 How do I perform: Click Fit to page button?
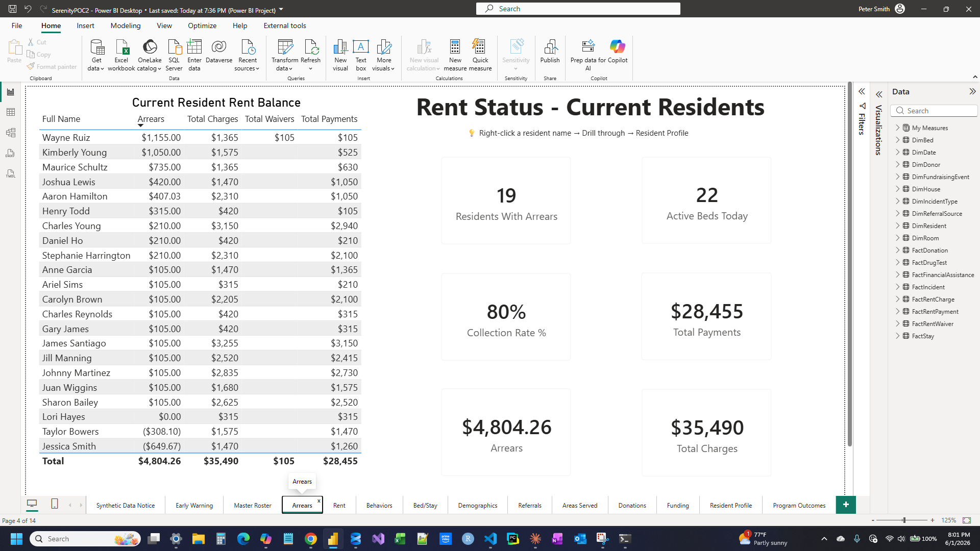(967, 520)
